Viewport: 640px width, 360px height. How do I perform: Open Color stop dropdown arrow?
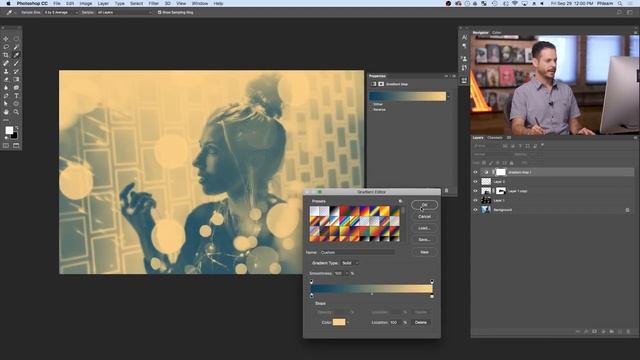point(348,322)
